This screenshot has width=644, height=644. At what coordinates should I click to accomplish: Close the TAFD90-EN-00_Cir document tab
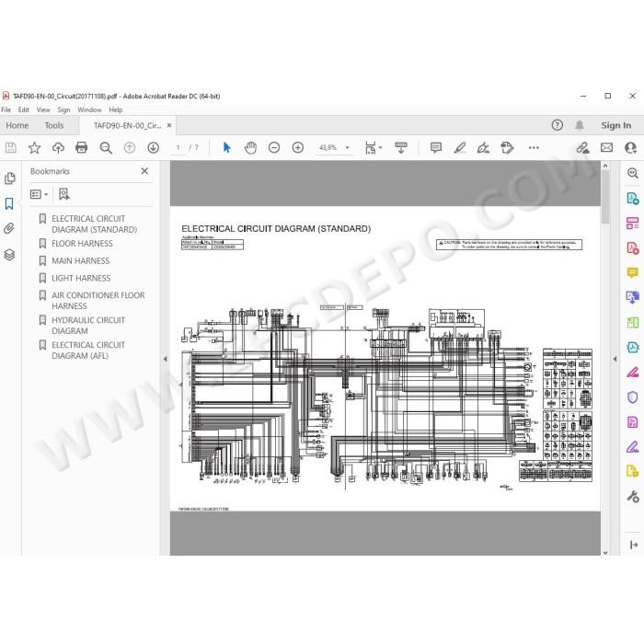coord(168,125)
